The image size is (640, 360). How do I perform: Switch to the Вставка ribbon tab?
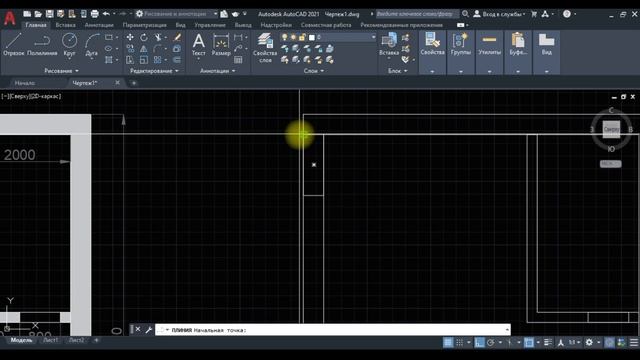pos(65,25)
